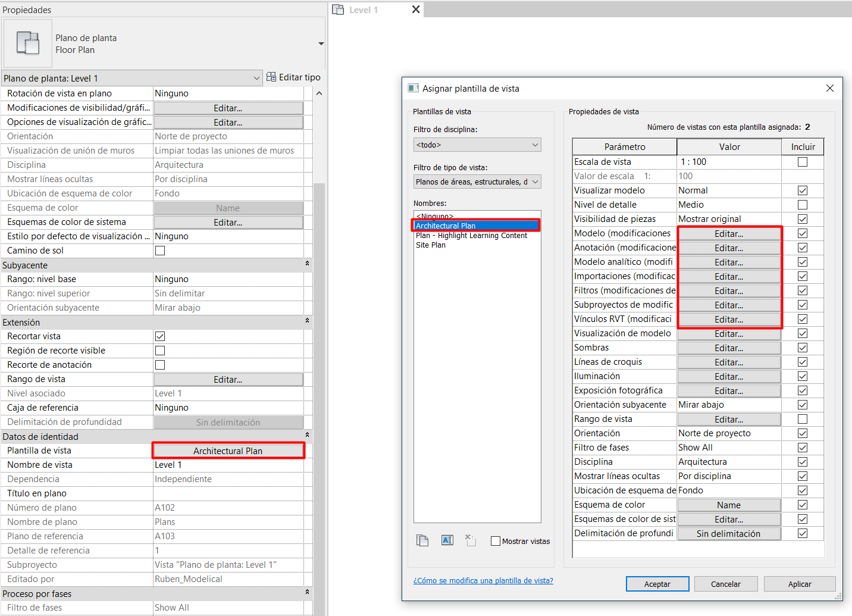Uncheck Incluir for Filtro de fases
This screenshot has width=852, height=616.
[x=803, y=448]
